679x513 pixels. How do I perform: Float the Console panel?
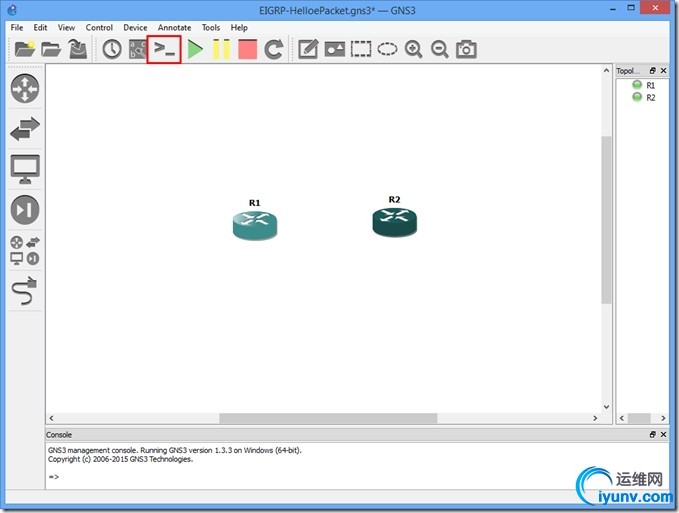pyautogui.click(x=653, y=434)
